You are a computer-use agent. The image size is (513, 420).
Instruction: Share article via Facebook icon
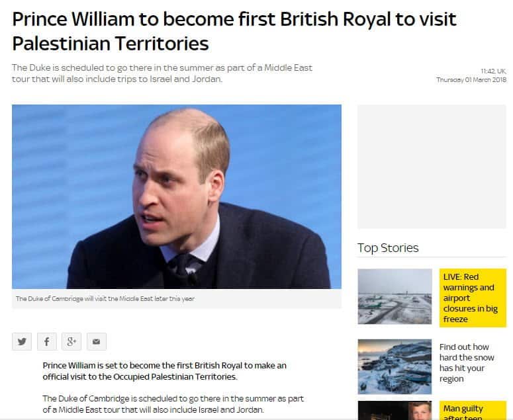(x=47, y=341)
